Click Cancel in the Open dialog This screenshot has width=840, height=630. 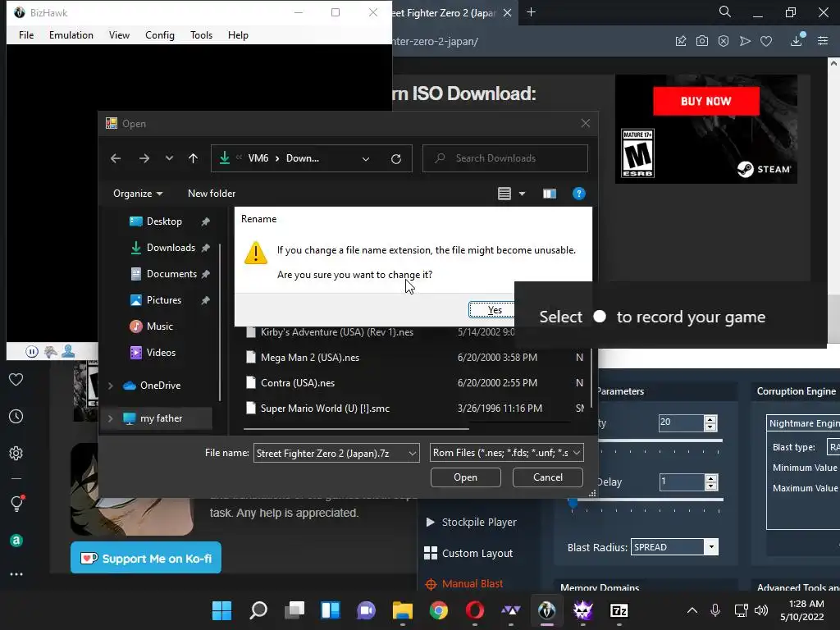pos(547,477)
